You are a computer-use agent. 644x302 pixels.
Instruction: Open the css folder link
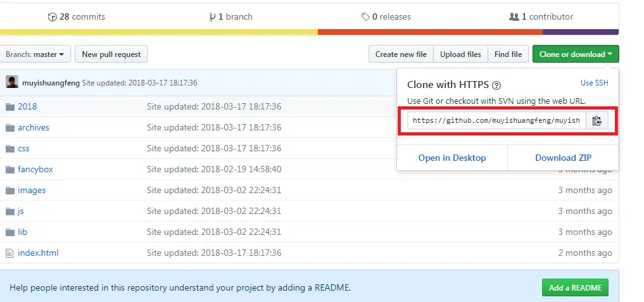[23, 149]
